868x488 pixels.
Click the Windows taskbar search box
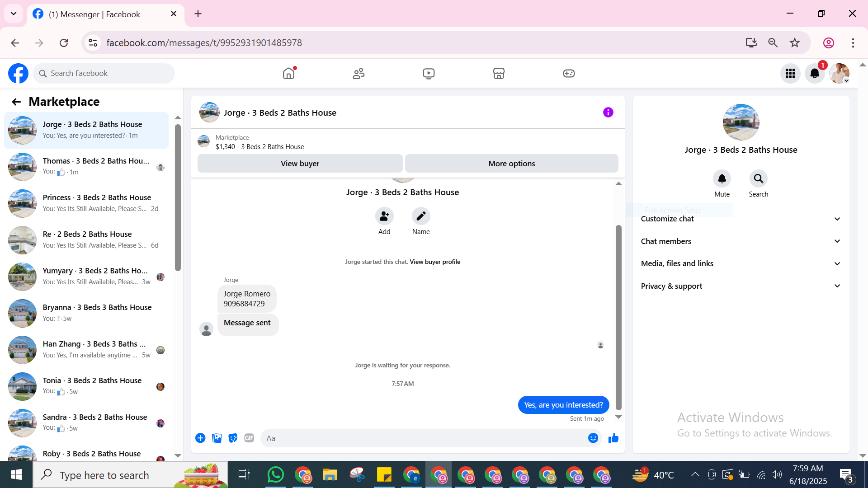pos(130,475)
